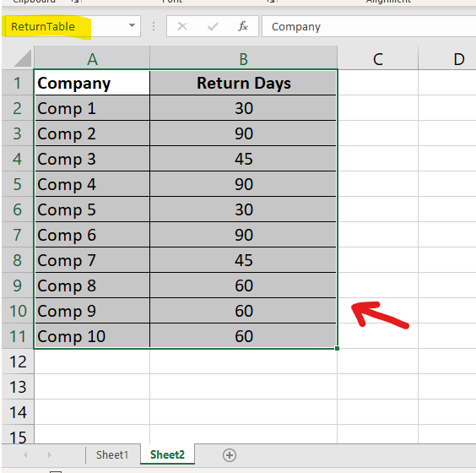Select column C header
This screenshot has width=476, height=473.
(377, 57)
